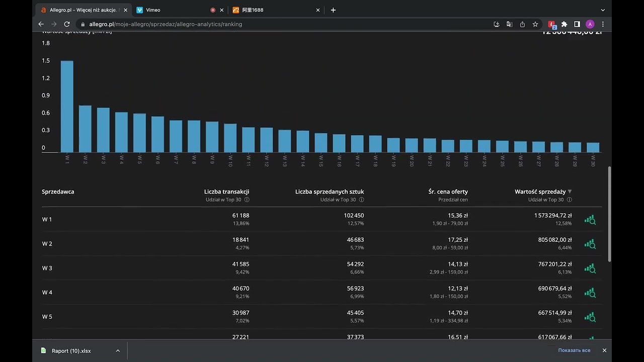Click the value 805 082,00 zł
This screenshot has width=644, height=362.
(555, 240)
